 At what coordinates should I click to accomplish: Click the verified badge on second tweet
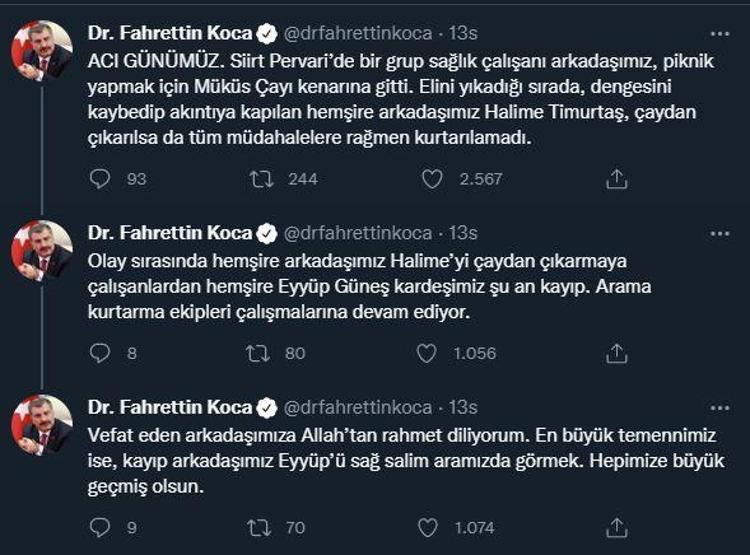[267, 233]
